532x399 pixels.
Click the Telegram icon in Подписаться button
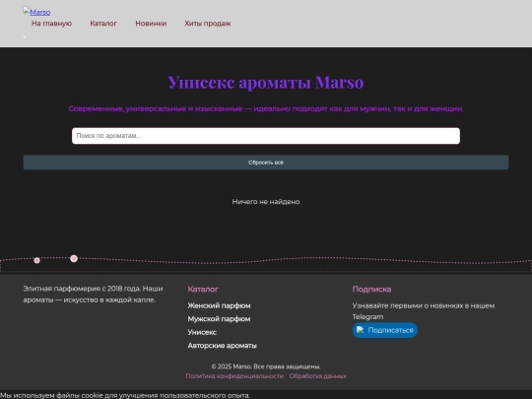[360, 330]
